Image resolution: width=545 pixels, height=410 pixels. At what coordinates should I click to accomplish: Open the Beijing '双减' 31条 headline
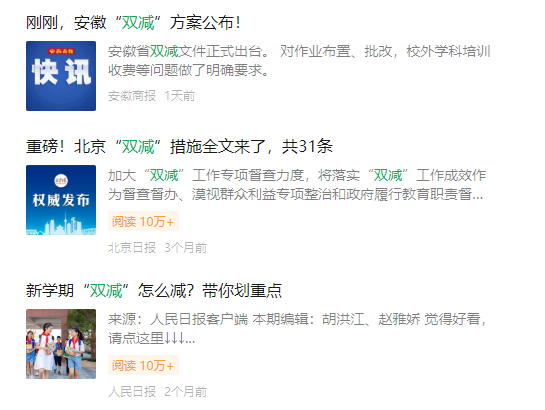tap(179, 146)
